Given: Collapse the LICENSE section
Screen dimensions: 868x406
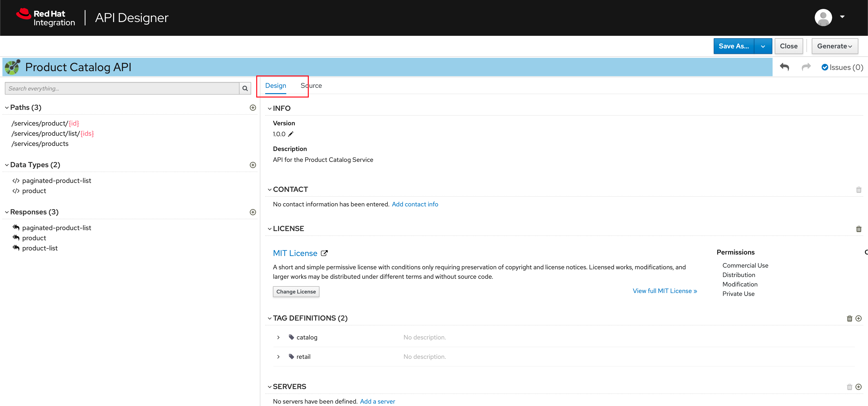Looking at the screenshot, I should point(270,229).
